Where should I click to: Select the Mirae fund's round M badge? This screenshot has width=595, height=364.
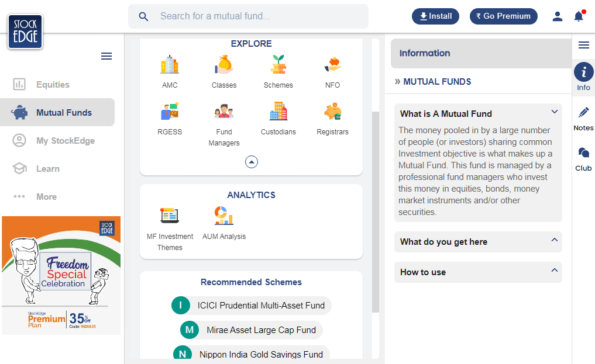click(190, 330)
